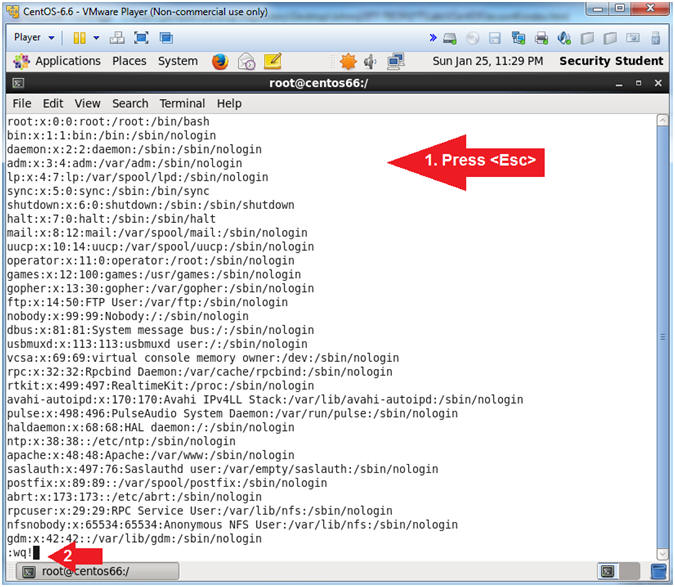
Task: Click the nfsnobody:x:65534 line
Action: pyautogui.click(x=232, y=525)
